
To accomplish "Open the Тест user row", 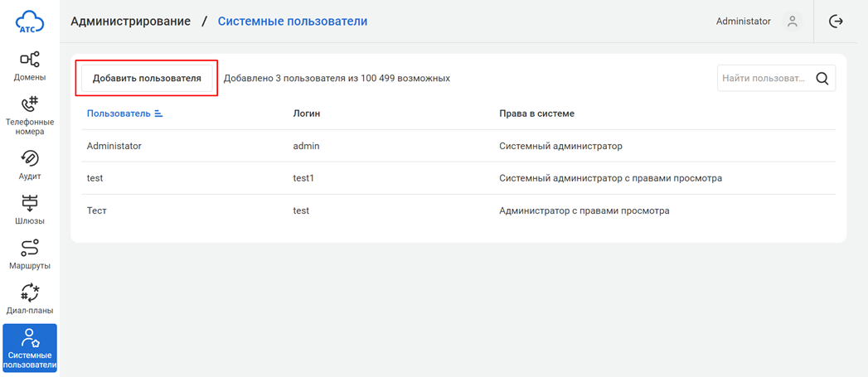I will tap(97, 210).
